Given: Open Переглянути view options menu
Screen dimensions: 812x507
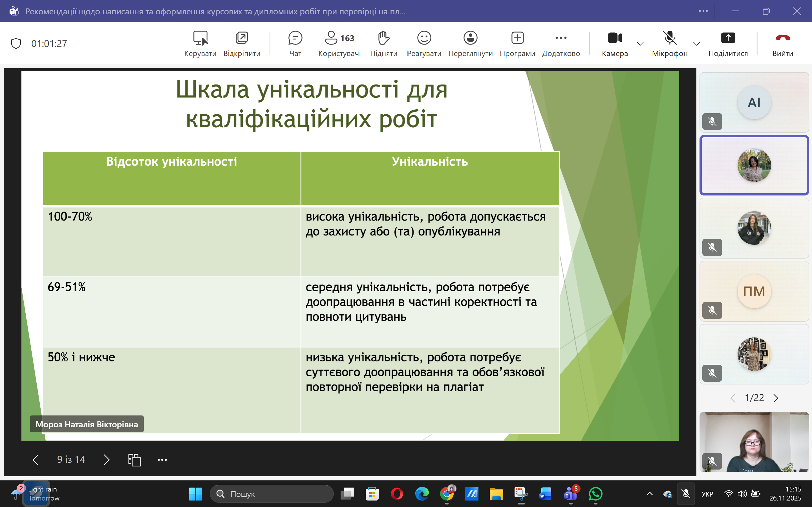Looking at the screenshot, I should (470, 38).
